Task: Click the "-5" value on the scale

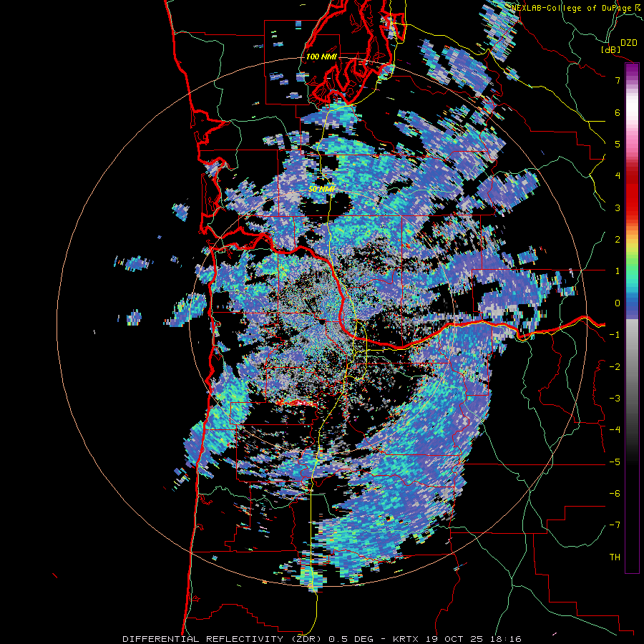Action: [x=615, y=462]
